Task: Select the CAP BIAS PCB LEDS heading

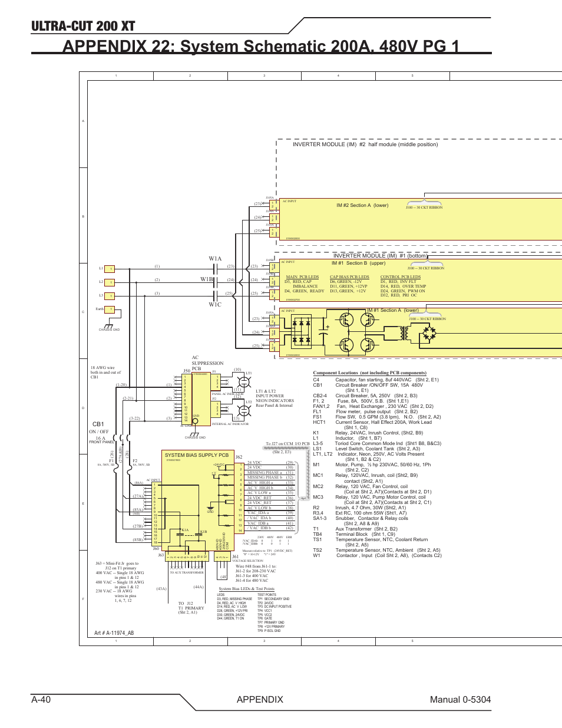Action: tap(349, 277)
